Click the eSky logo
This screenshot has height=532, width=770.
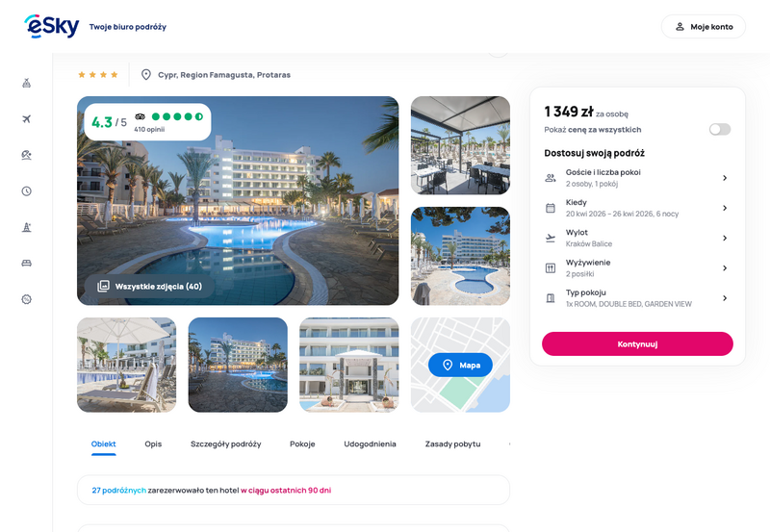point(52,26)
